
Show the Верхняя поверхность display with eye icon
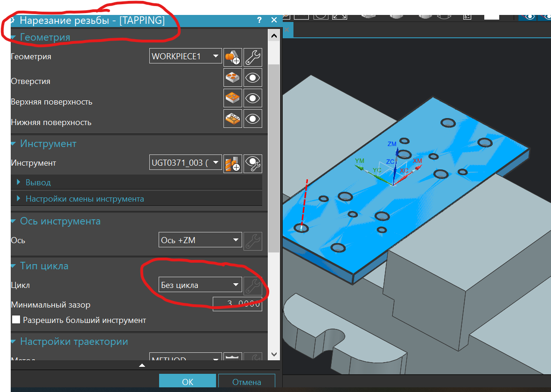(253, 98)
